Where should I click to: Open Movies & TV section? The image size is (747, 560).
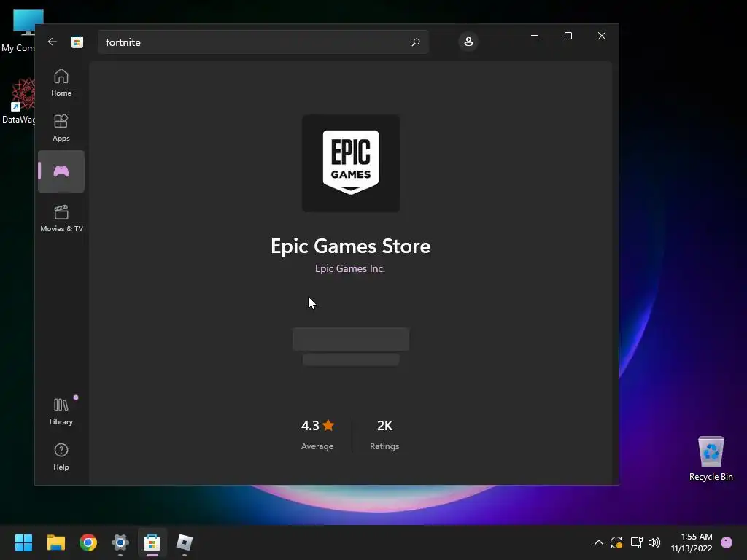[61, 218]
